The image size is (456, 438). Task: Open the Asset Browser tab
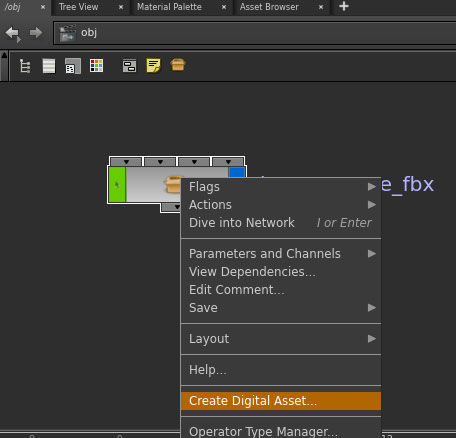[x=269, y=7]
